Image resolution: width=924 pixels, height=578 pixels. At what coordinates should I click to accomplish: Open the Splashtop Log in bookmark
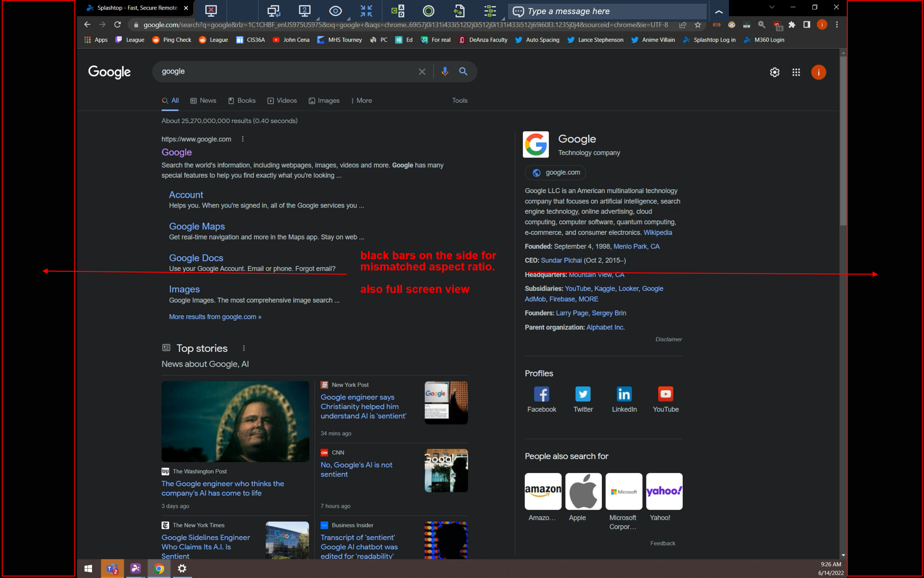[x=709, y=40]
